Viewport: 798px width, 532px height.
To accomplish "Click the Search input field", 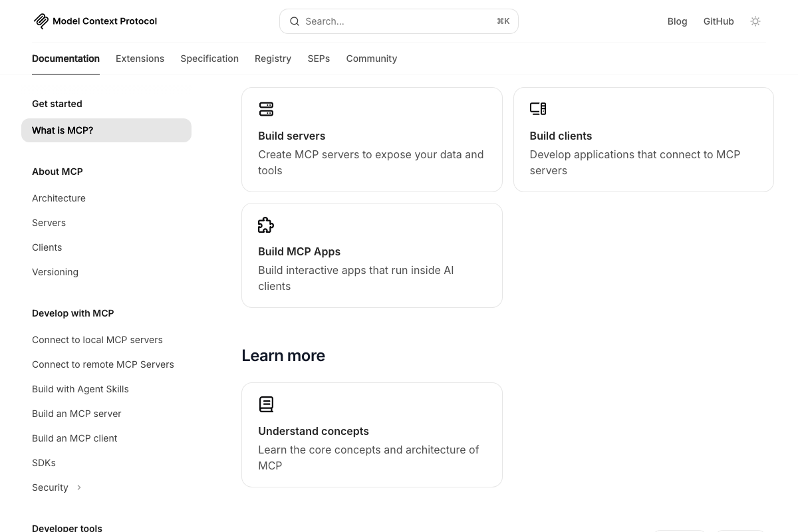I will [x=399, y=21].
